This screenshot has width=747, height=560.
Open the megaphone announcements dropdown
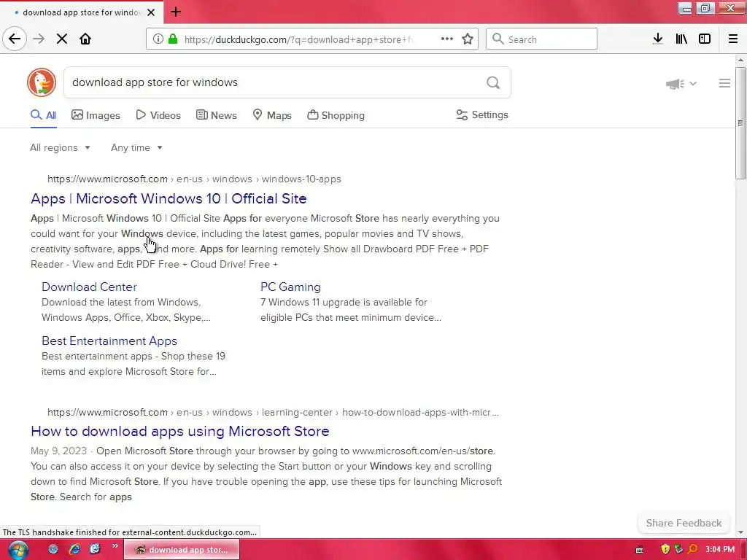coord(681,84)
